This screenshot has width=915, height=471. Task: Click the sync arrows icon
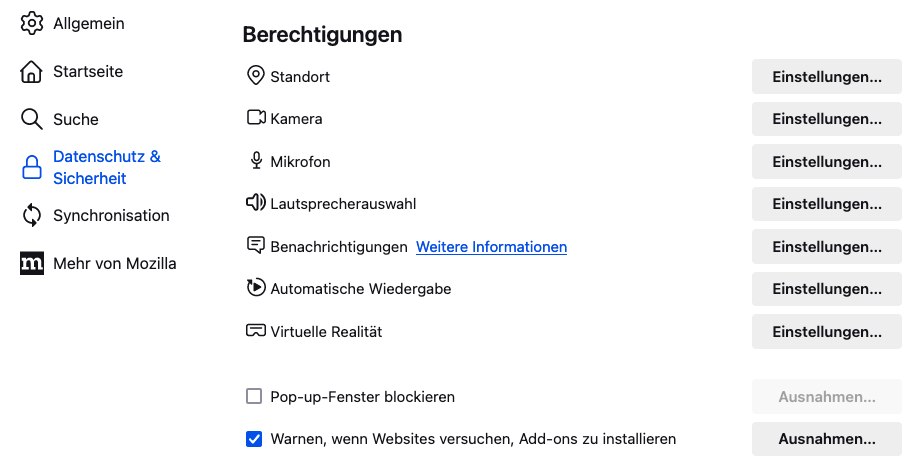(x=32, y=215)
